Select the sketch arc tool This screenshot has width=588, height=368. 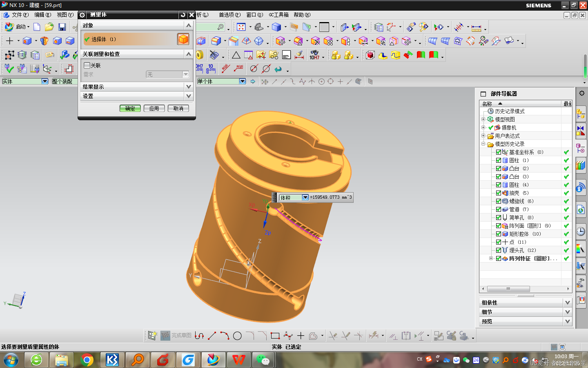tap(225, 336)
